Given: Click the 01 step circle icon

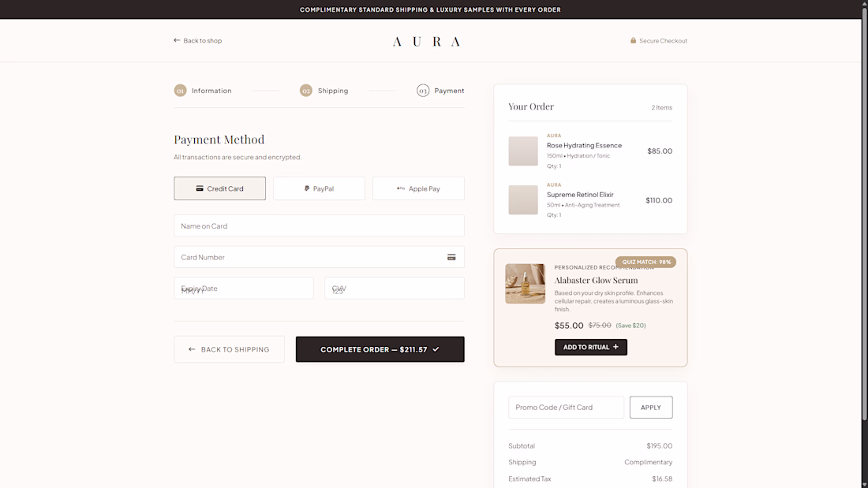Looking at the screenshot, I should coord(181,91).
